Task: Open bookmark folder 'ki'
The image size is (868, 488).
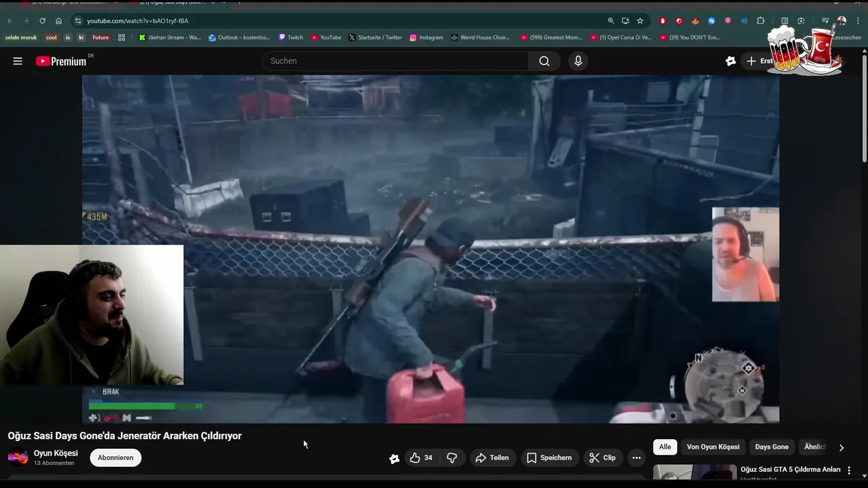Action: click(x=81, y=37)
